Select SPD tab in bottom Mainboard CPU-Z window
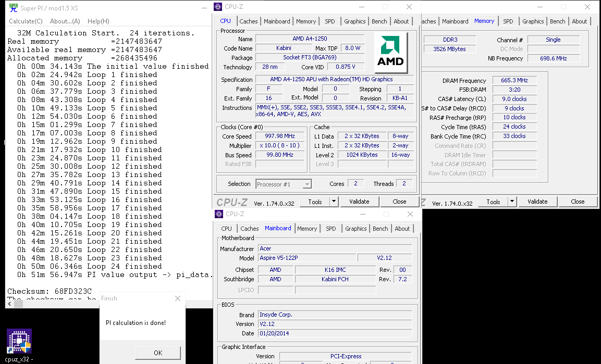This screenshot has height=364, width=601. [x=331, y=228]
